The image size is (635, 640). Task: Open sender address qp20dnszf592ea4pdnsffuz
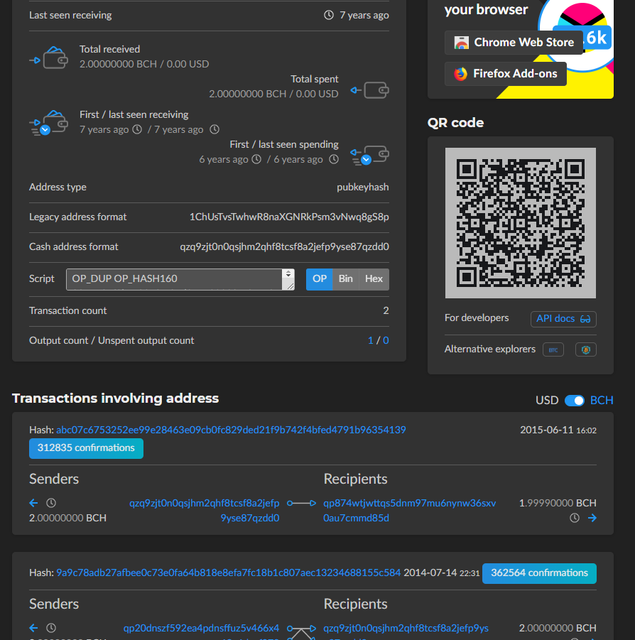click(201, 631)
